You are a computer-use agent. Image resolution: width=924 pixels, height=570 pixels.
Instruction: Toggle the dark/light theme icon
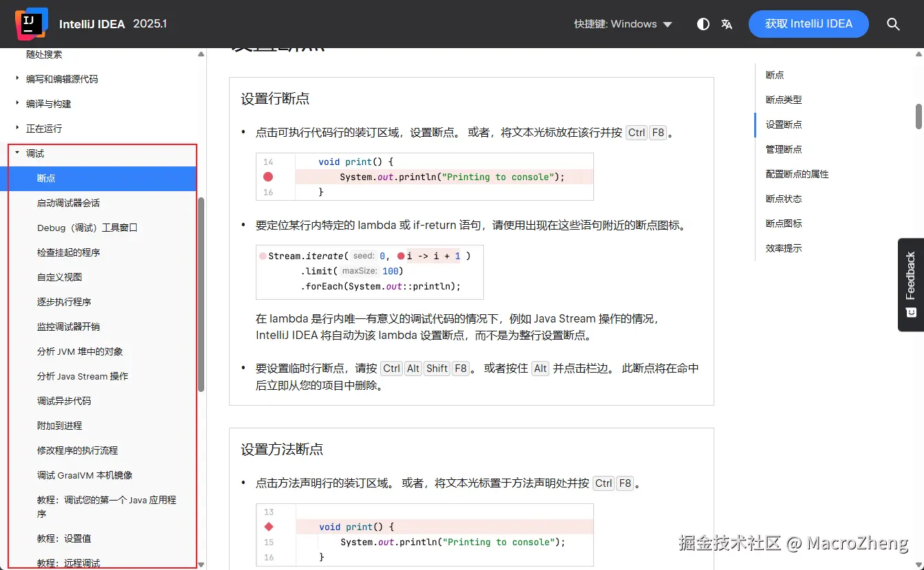[x=703, y=24]
